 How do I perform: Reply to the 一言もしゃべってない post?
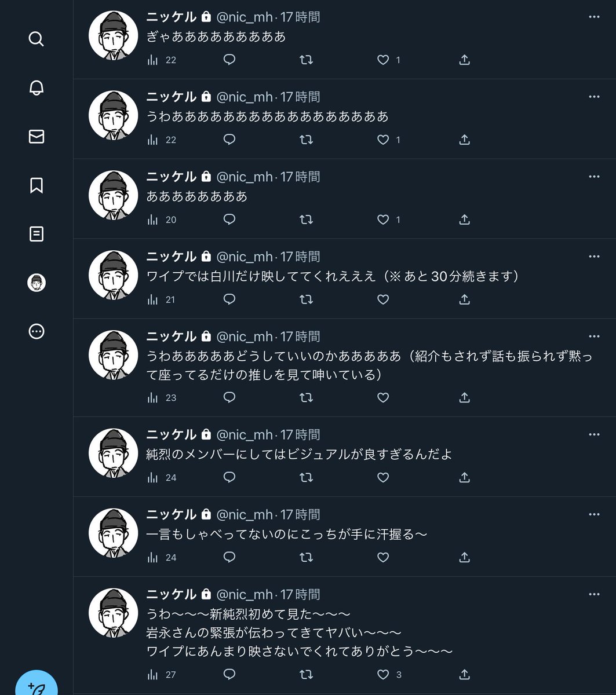229,557
